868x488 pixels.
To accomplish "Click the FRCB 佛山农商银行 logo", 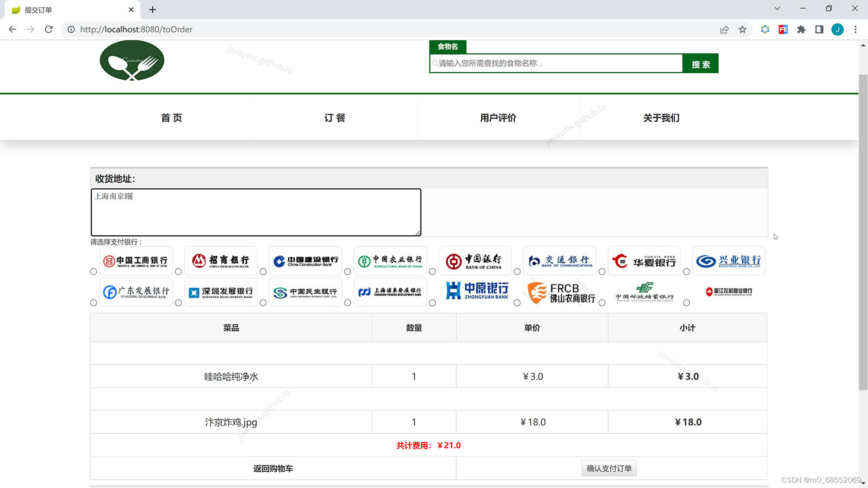I will point(561,293).
